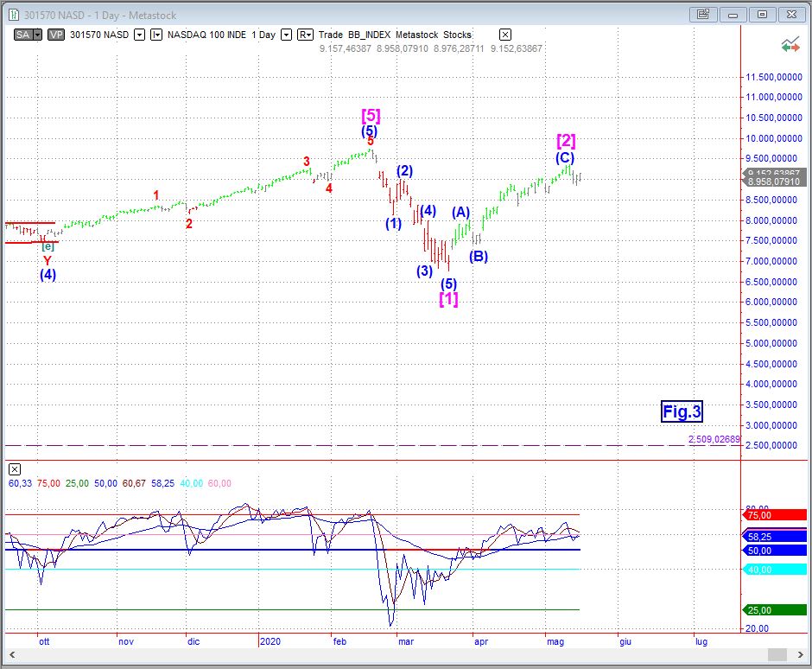The width and height of the screenshot is (812, 669).
Task: Close the Metastock chart window
Action: 792,15
